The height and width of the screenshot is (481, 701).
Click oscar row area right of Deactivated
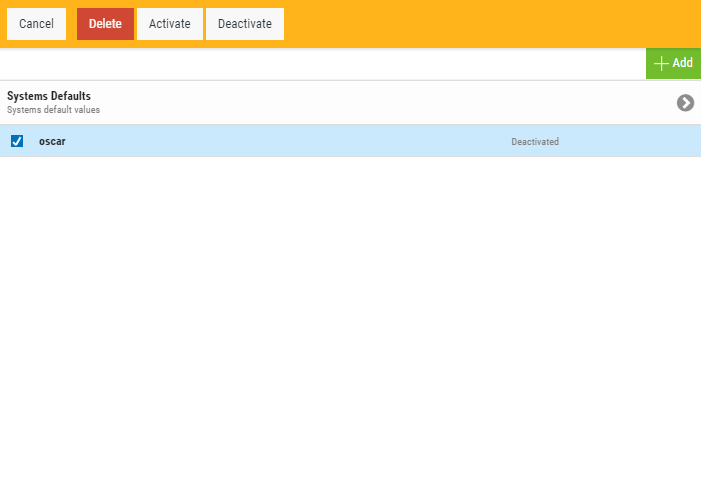pos(630,141)
